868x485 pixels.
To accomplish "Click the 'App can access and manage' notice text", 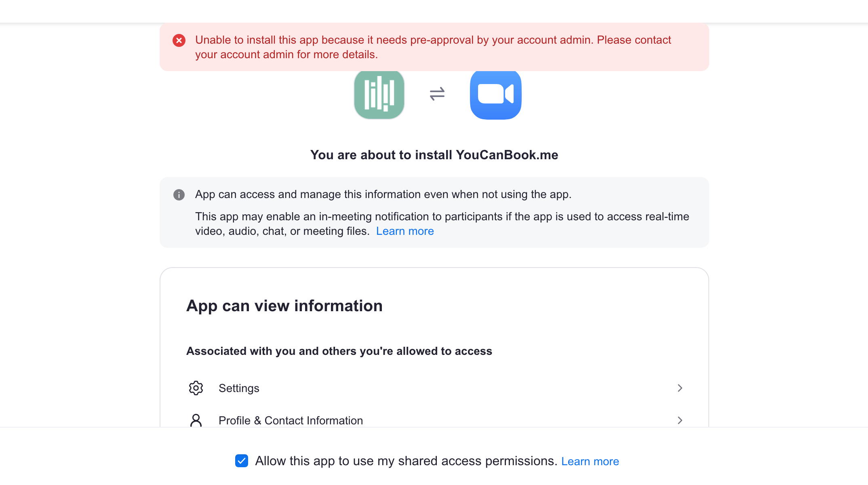I will [x=383, y=194].
